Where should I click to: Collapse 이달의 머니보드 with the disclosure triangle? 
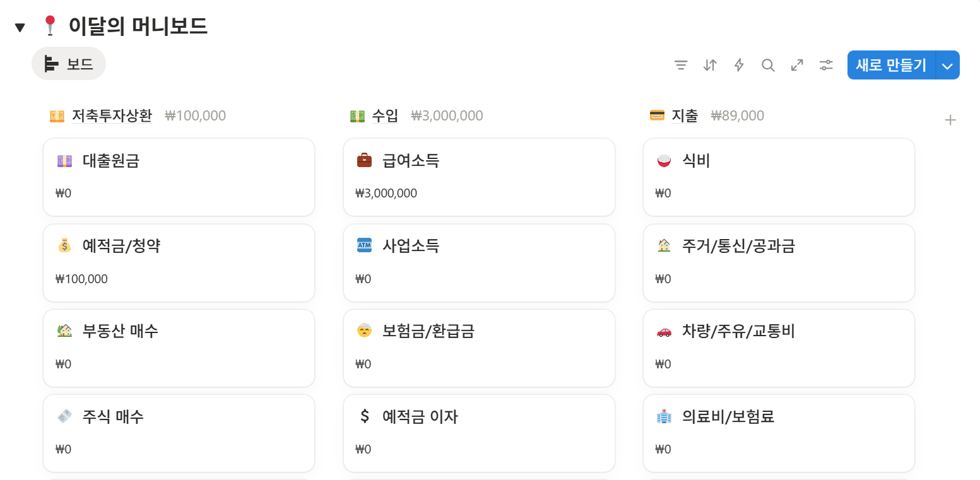click(x=20, y=26)
